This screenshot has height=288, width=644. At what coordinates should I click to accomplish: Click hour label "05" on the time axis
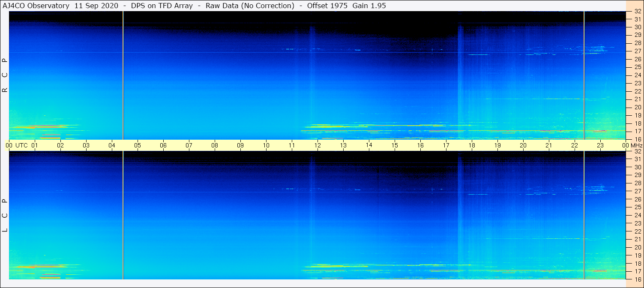click(x=138, y=145)
